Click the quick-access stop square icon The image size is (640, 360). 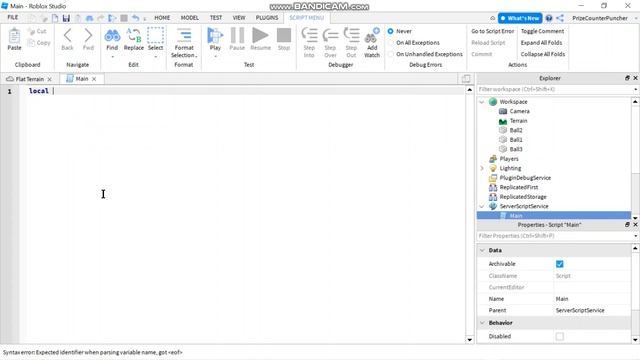(124, 18)
